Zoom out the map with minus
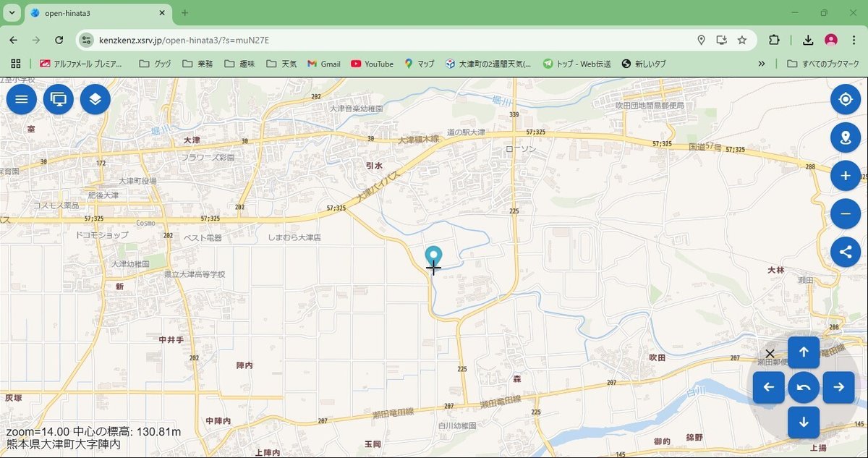868x458 pixels. pos(846,214)
